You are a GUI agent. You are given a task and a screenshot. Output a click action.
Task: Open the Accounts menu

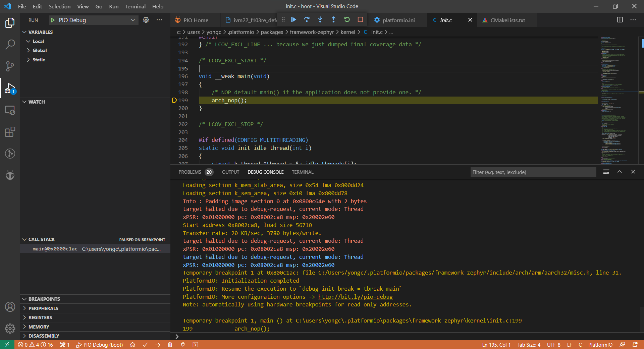[x=10, y=307]
